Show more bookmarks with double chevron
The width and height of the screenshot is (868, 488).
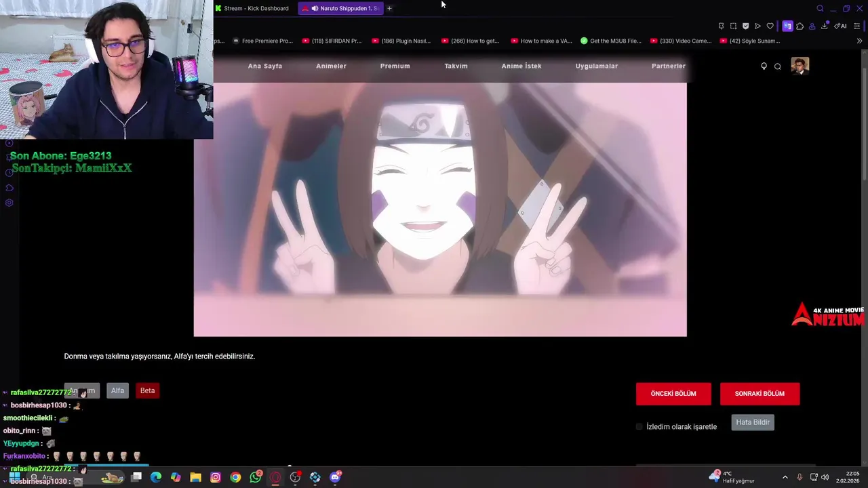(859, 41)
